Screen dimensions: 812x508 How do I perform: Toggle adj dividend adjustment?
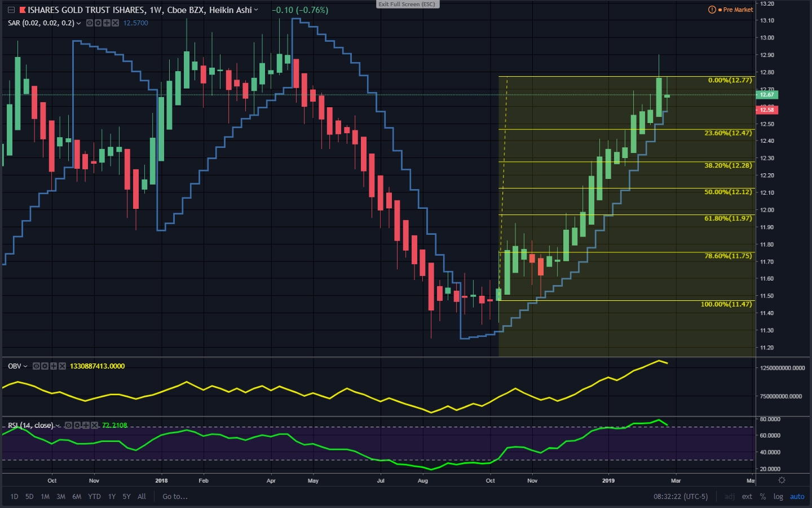tap(730, 497)
